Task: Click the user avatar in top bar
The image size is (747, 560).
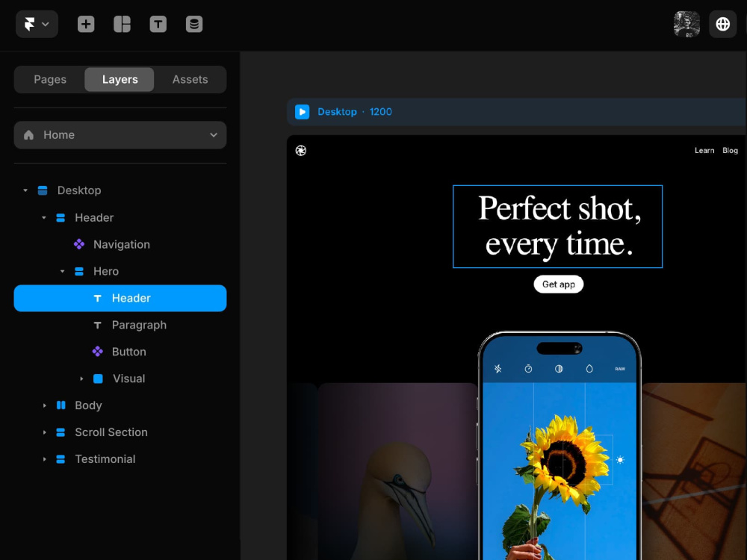Action: coord(686,24)
